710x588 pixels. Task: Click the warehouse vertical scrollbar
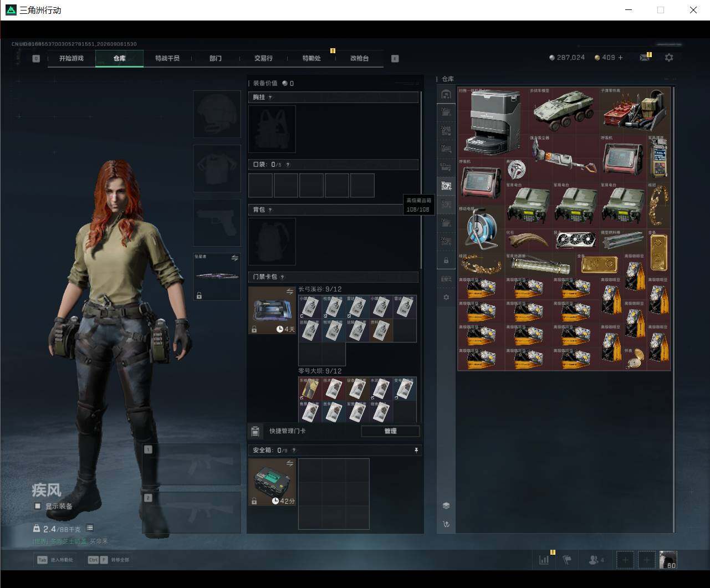pyautogui.click(x=674, y=309)
